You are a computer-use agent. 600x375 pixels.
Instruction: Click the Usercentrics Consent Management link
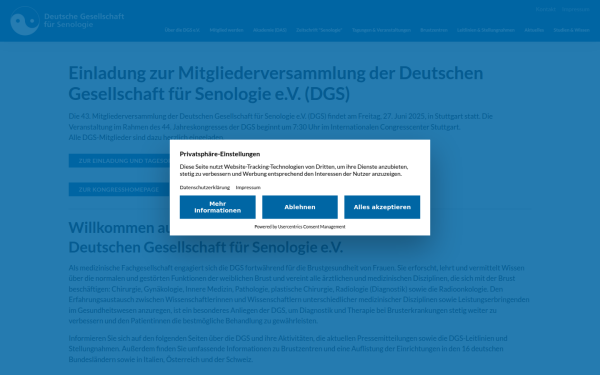pos(311,227)
